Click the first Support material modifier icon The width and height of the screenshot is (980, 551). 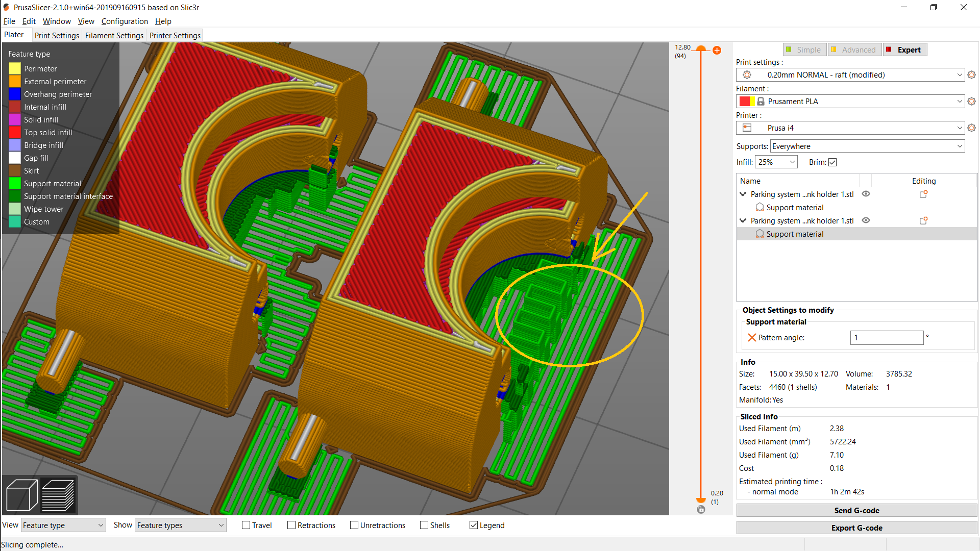[x=759, y=207]
